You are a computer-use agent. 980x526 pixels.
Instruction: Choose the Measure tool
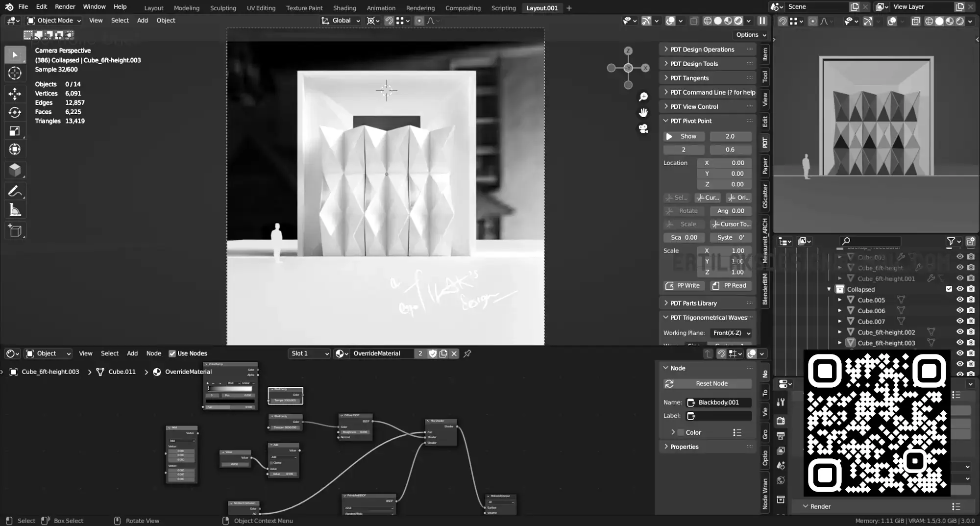tap(15, 211)
